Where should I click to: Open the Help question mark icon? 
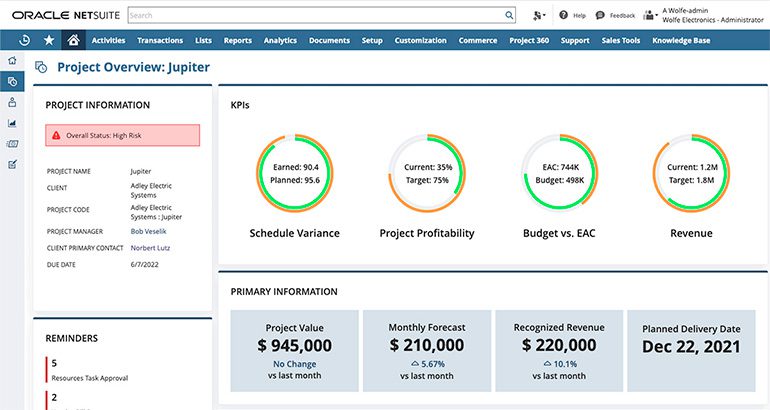pyautogui.click(x=563, y=15)
